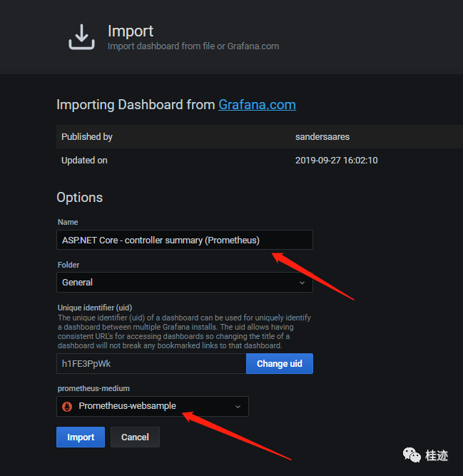Open the prometheus-medium data source dropdown

click(153, 406)
